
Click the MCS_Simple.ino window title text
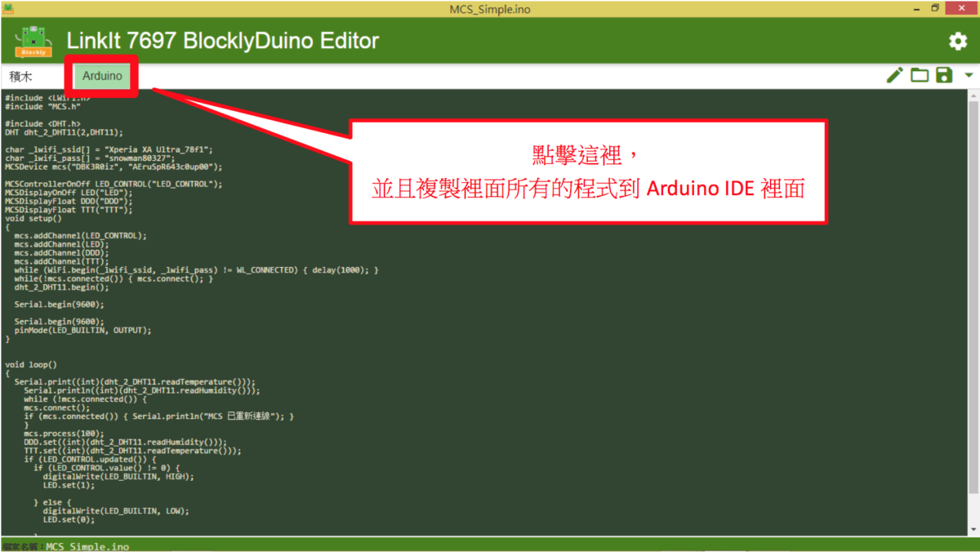[x=489, y=8]
